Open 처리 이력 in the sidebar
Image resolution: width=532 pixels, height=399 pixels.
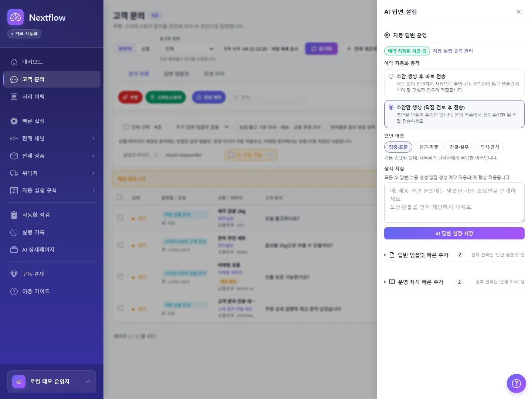click(52, 97)
